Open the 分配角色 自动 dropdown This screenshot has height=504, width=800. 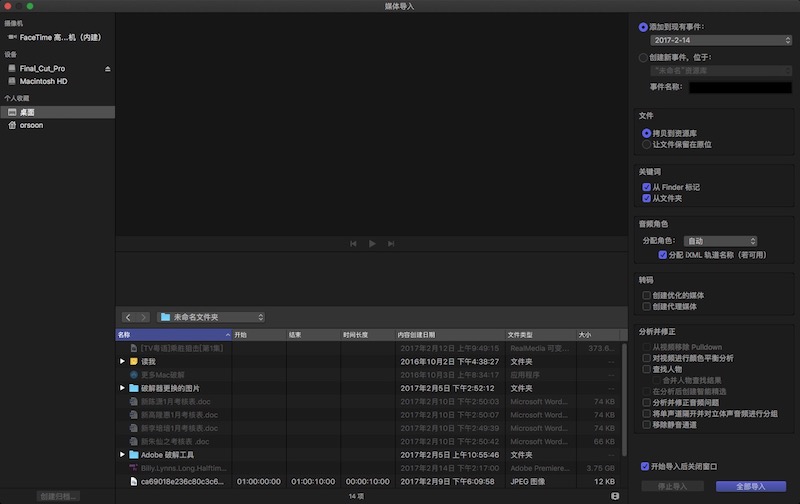pyautogui.click(x=720, y=241)
